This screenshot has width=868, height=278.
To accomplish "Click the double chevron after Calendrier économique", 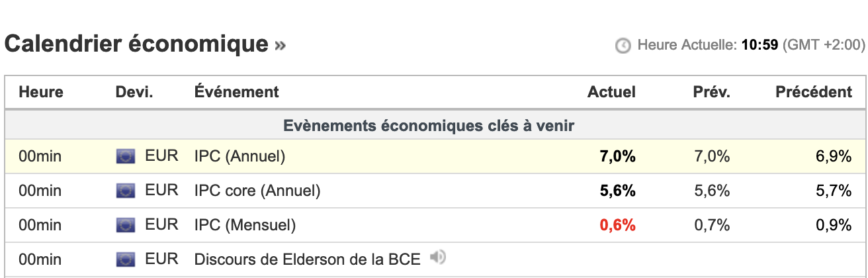I will coord(281,45).
